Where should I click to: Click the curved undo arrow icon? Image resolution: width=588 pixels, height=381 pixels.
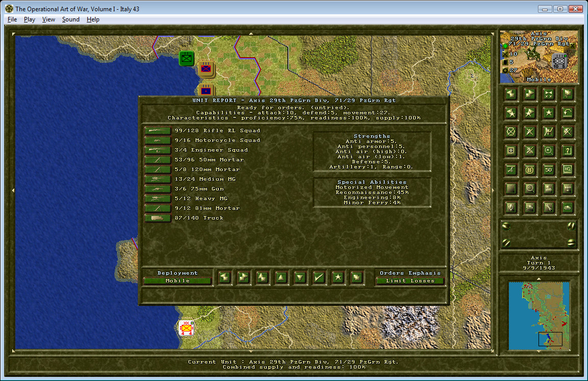(x=568, y=113)
